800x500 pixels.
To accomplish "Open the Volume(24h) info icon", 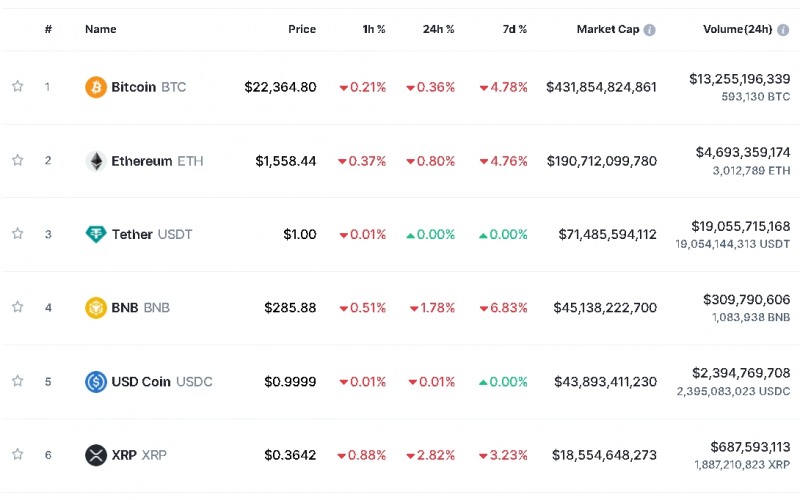I will [783, 30].
